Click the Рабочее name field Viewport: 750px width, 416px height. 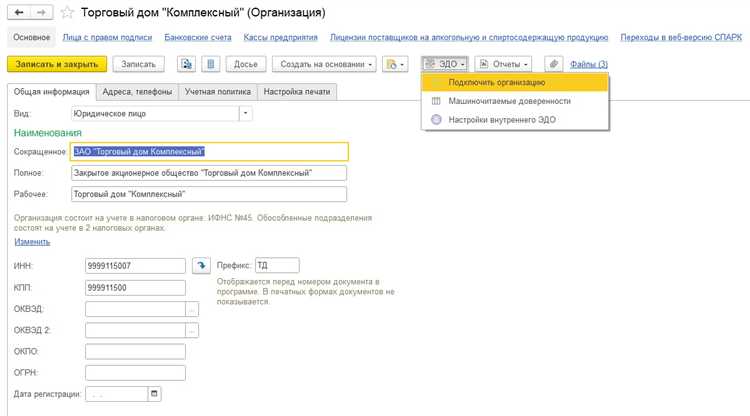point(209,194)
